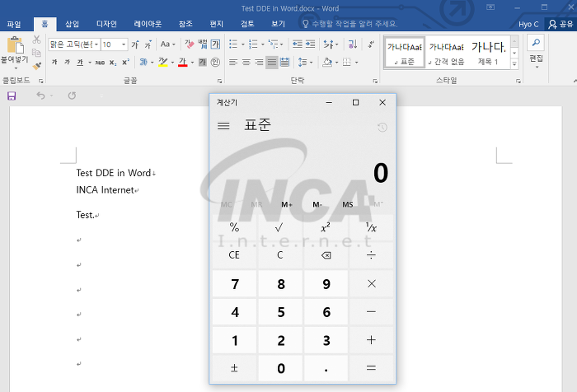Click the red font color button
The height and width of the screenshot is (392, 577).
[182, 62]
